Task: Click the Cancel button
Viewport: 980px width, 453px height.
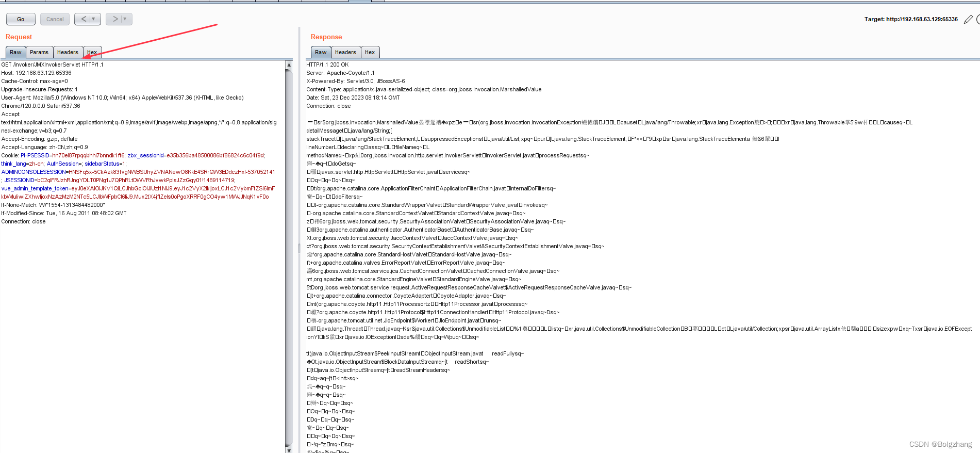Action: point(55,19)
